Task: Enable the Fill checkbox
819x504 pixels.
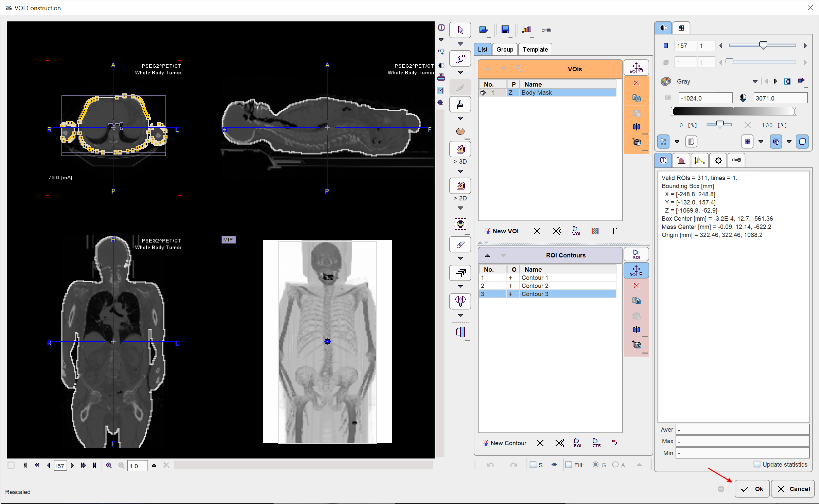Action: point(569,465)
